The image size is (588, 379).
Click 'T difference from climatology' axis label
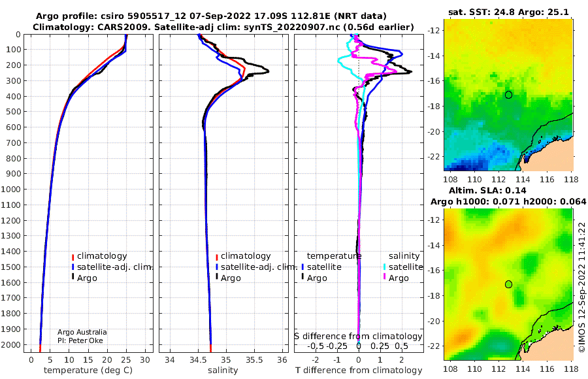tap(359, 371)
